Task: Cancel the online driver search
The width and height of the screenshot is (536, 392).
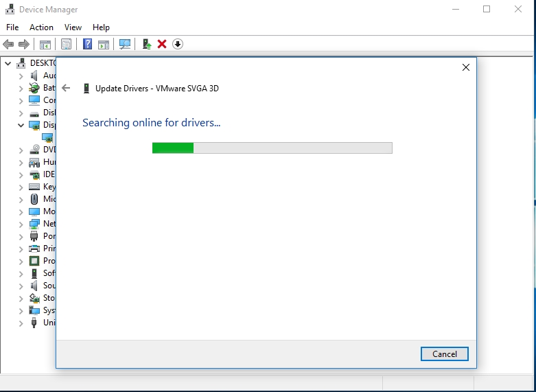Action: (445, 354)
